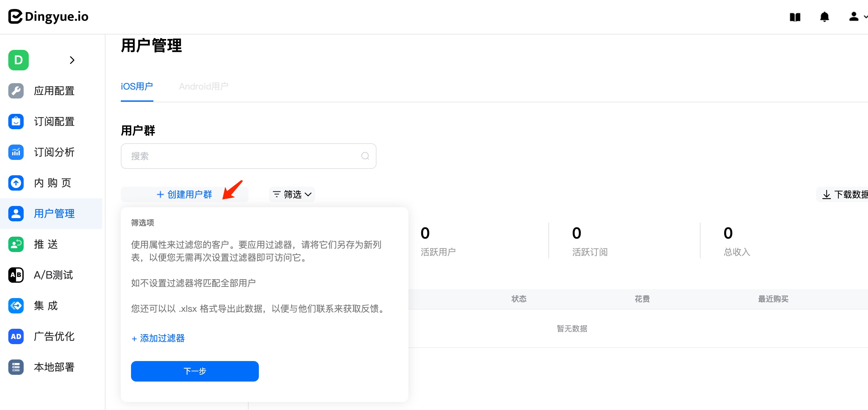Open the 广告优化 ad optimization section

click(x=54, y=336)
